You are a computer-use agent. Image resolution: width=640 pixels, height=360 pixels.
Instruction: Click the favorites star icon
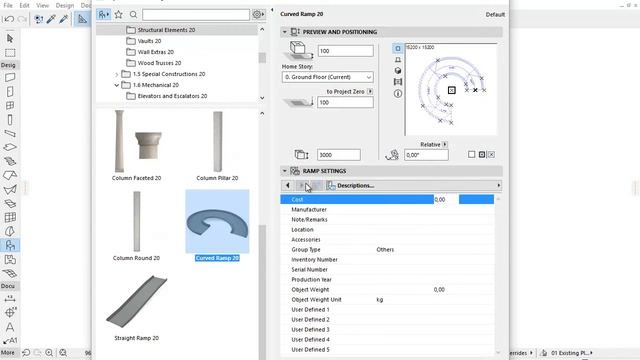118,15
